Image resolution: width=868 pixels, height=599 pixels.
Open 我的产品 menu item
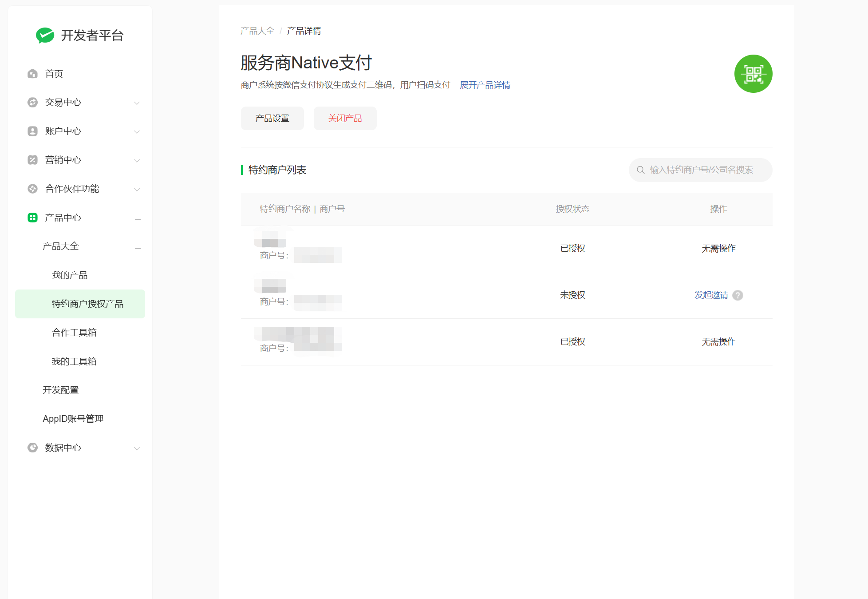pos(70,275)
